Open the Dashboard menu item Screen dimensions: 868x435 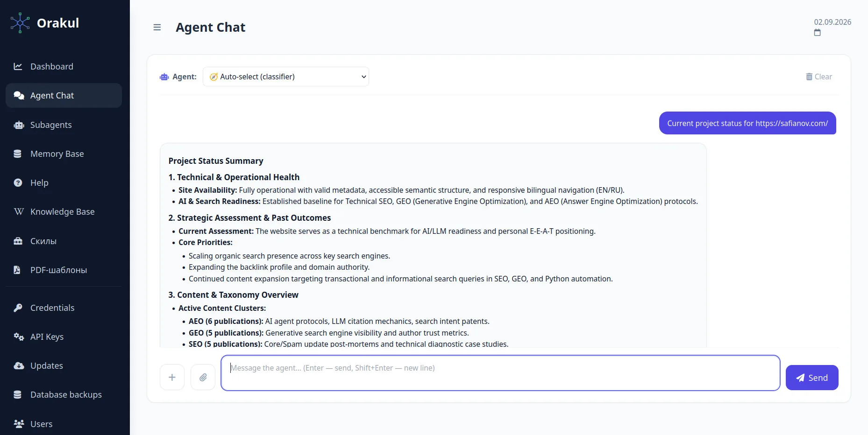pos(64,66)
